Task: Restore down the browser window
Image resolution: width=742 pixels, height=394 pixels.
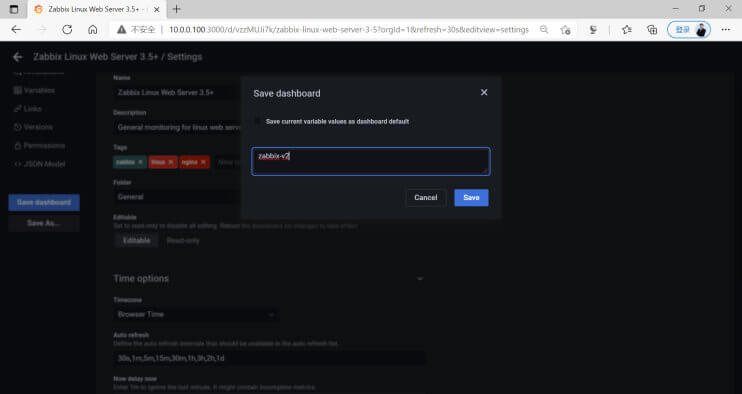Action: 702,9
